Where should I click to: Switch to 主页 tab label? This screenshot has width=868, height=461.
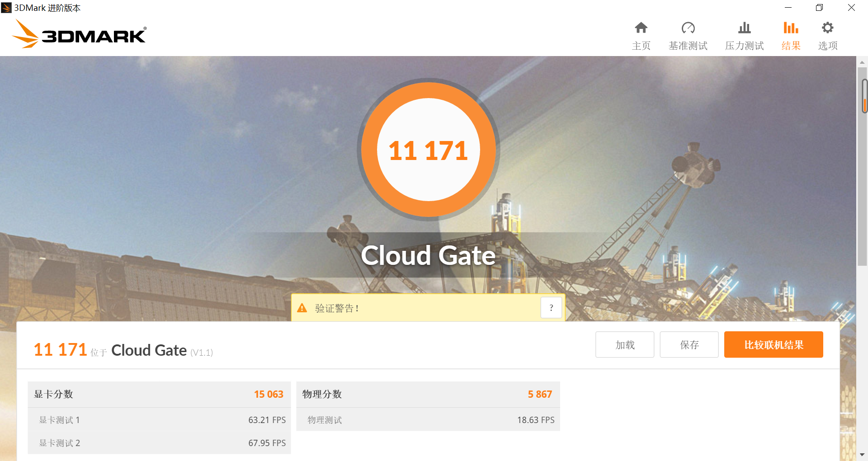[x=641, y=46]
